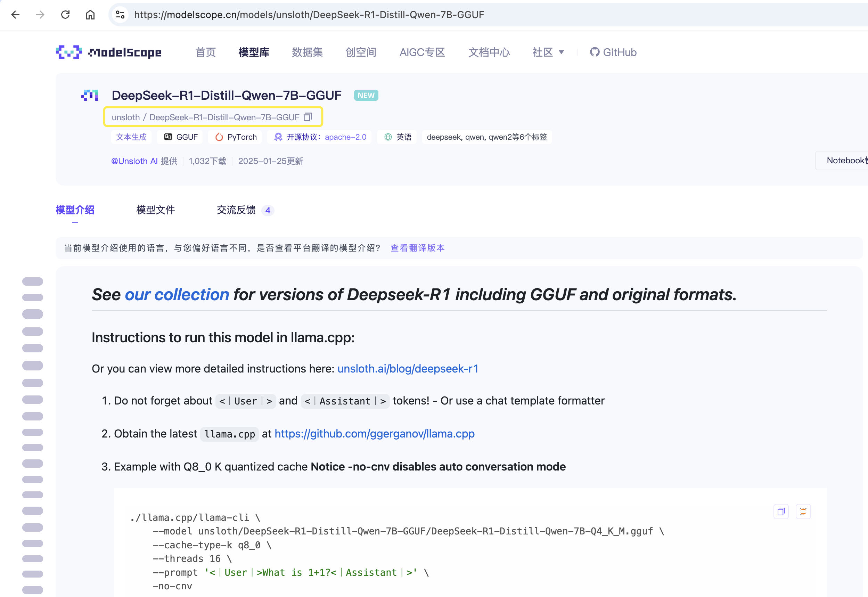Open unsloth.ai/blog/deepseek-r1 link
The width and height of the screenshot is (868, 597).
pos(408,369)
